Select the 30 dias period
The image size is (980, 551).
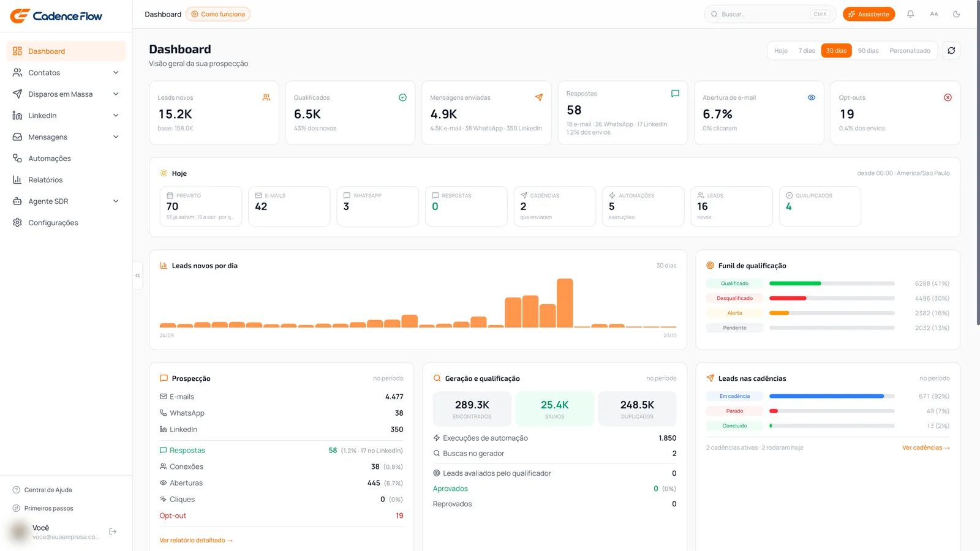(x=836, y=51)
